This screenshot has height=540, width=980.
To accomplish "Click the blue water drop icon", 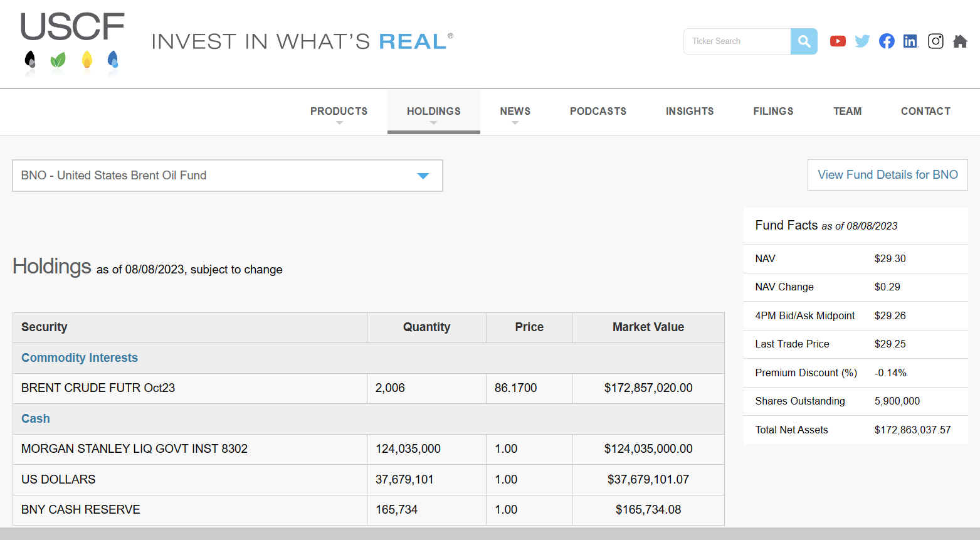I will pos(113,60).
